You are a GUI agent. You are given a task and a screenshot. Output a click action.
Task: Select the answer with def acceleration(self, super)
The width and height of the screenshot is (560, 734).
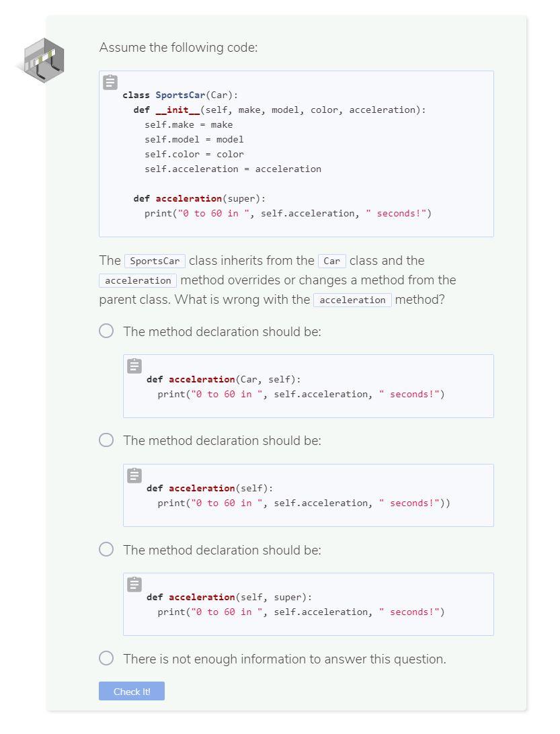tap(106, 549)
